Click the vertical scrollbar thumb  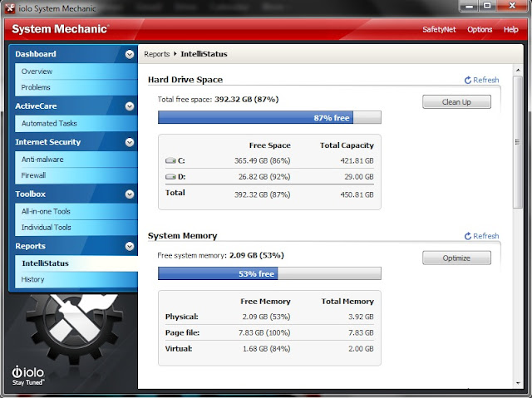517,142
